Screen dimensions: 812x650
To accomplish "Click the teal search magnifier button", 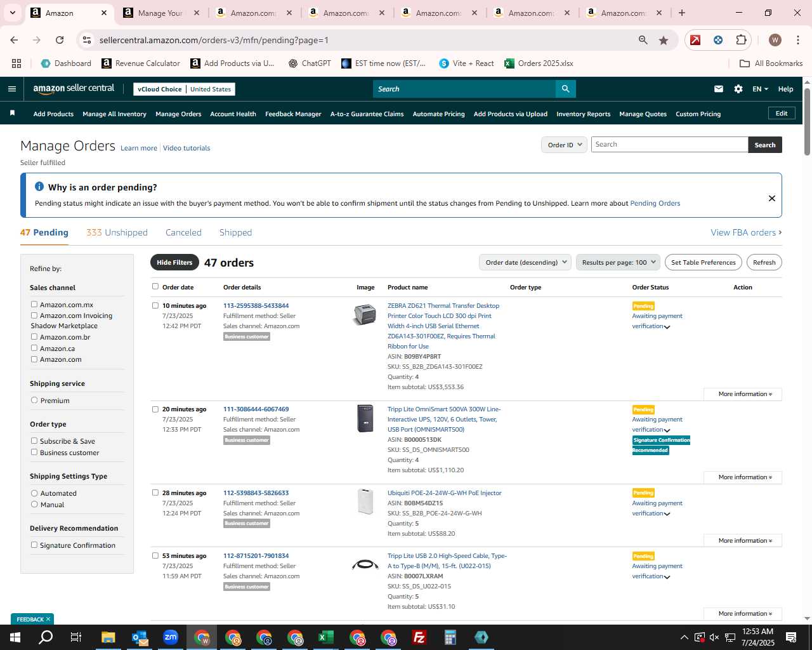I will [565, 89].
